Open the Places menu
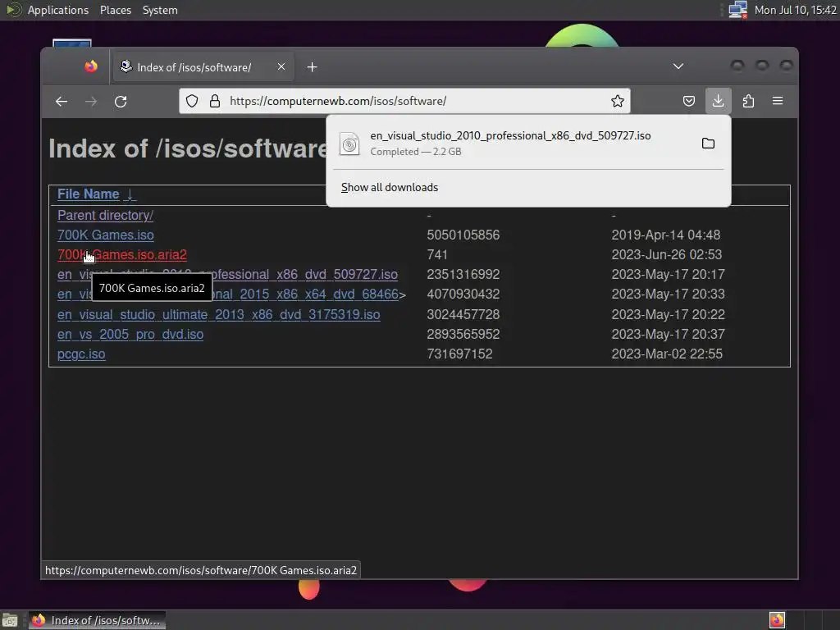Viewport: 840px width, 630px height. [115, 10]
